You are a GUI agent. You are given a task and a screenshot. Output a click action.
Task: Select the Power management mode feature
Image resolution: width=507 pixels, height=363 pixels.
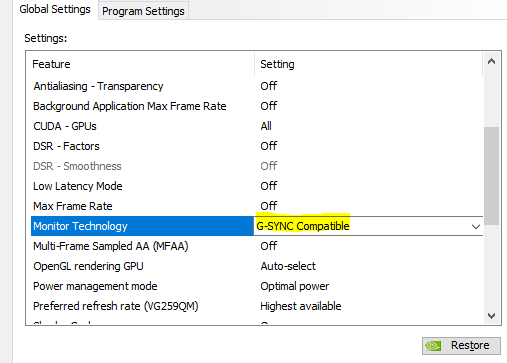click(95, 286)
